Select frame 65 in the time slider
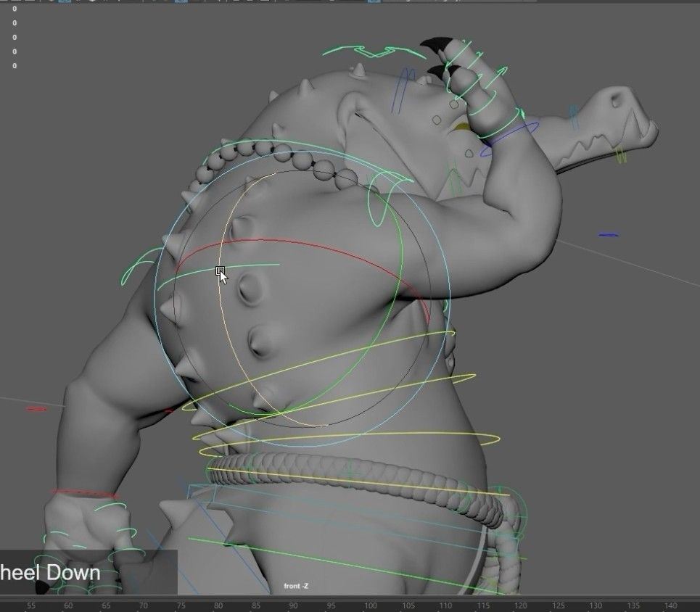700x612 pixels. click(106, 605)
